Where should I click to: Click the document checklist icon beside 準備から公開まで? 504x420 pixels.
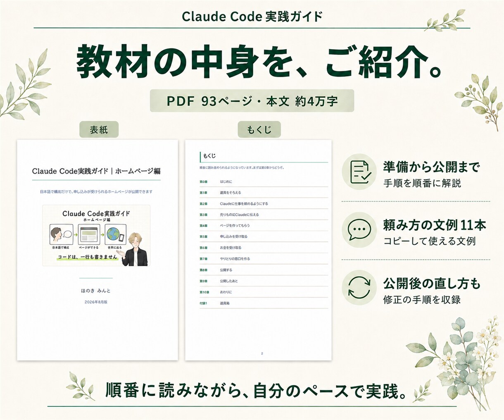point(359,172)
